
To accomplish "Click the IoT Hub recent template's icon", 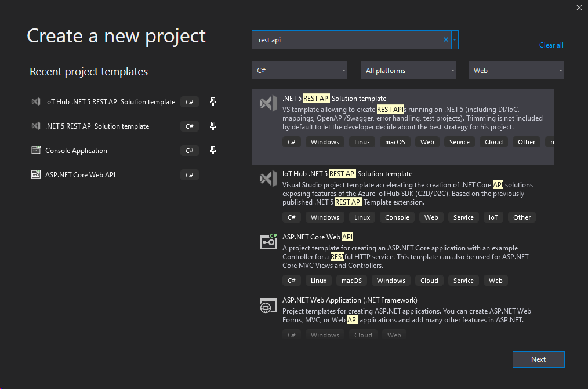I will click(36, 101).
